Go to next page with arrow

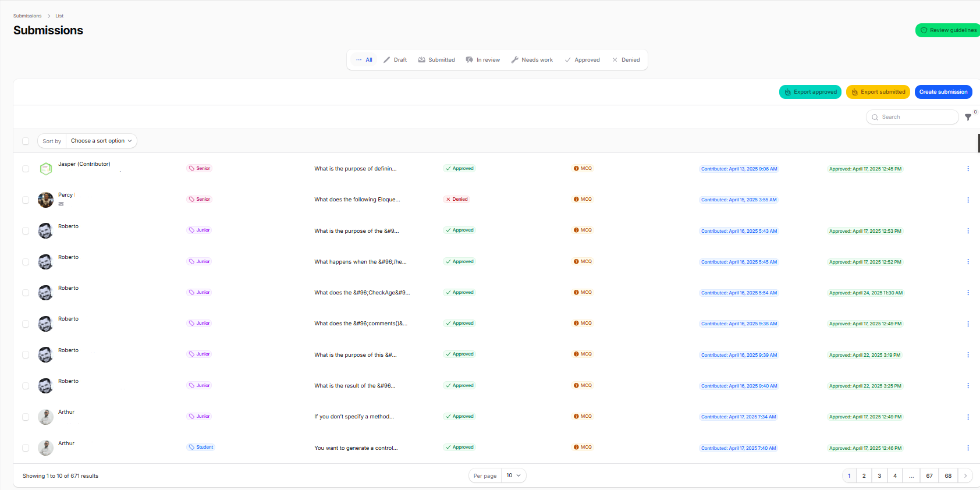[965, 475]
